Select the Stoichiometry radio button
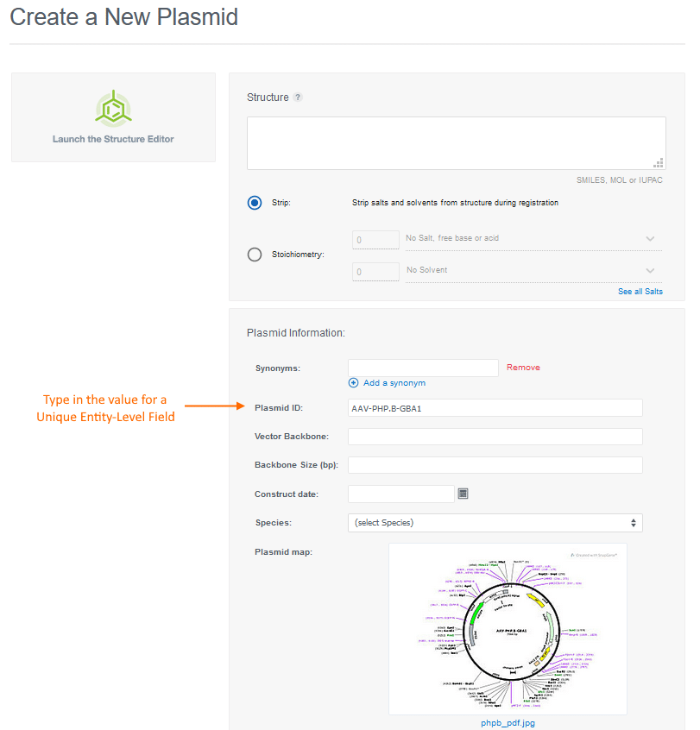Image resolution: width=700 pixels, height=730 pixels. pos(255,255)
